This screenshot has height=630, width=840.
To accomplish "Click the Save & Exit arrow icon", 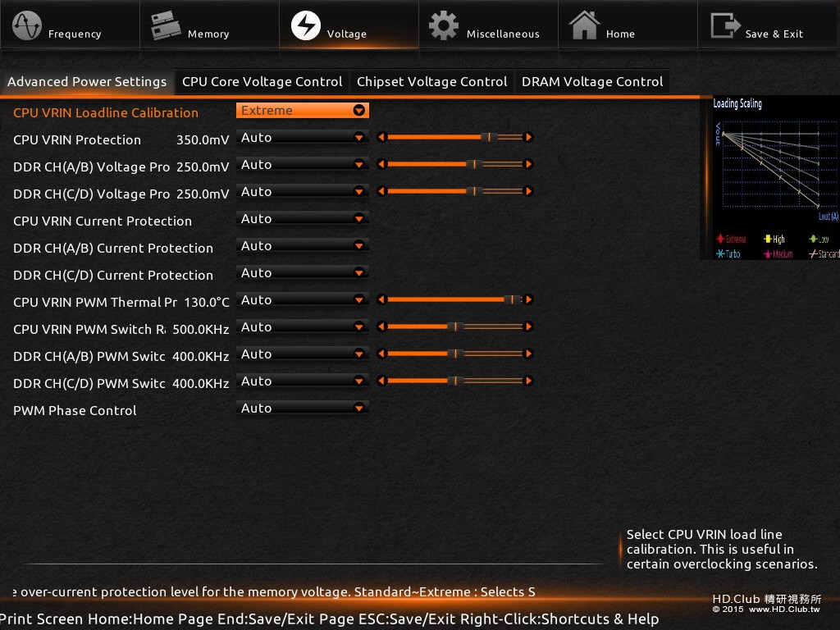I will [725, 25].
